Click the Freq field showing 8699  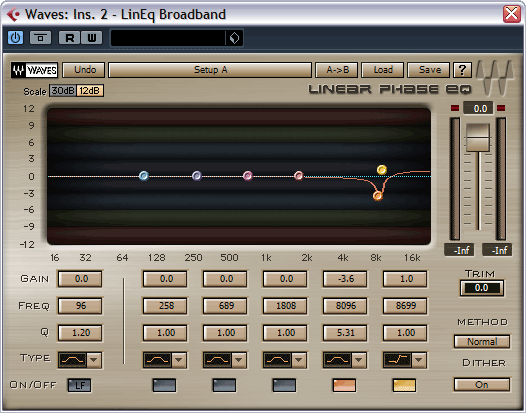pyautogui.click(x=405, y=306)
